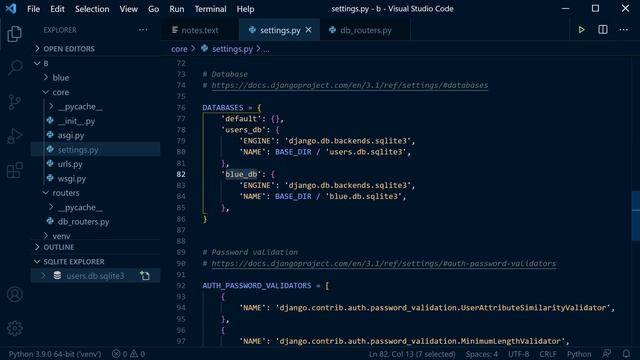
Task: Open the Explorer view in activity bar
Action: (15, 33)
